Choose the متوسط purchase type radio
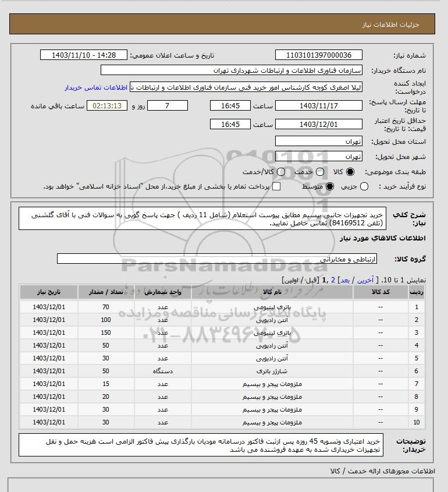This screenshot has width=448, height=492. pyautogui.click(x=329, y=186)
